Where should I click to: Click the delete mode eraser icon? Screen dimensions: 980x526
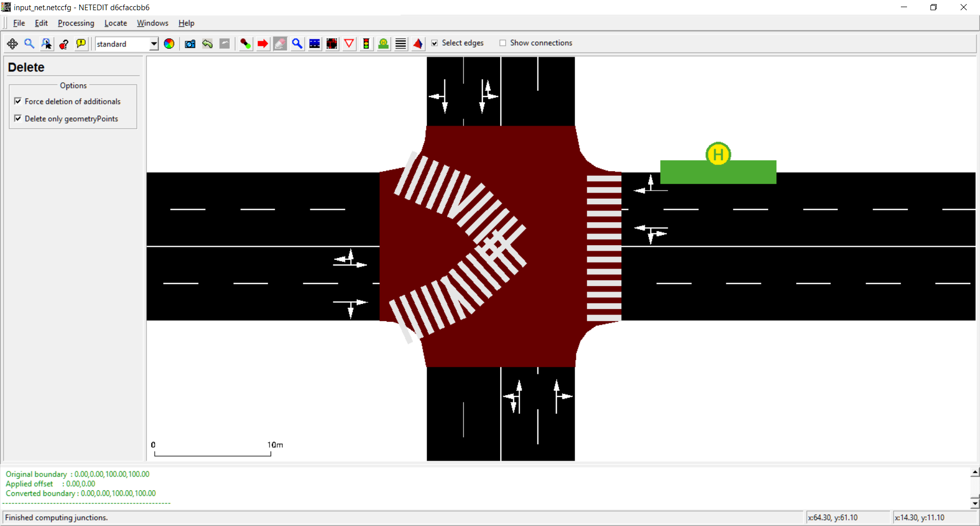coord(280,44)
